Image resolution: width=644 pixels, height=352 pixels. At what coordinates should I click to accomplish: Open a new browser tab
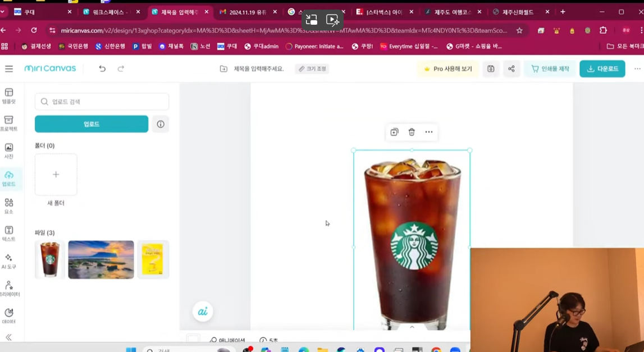coord(563,12)
